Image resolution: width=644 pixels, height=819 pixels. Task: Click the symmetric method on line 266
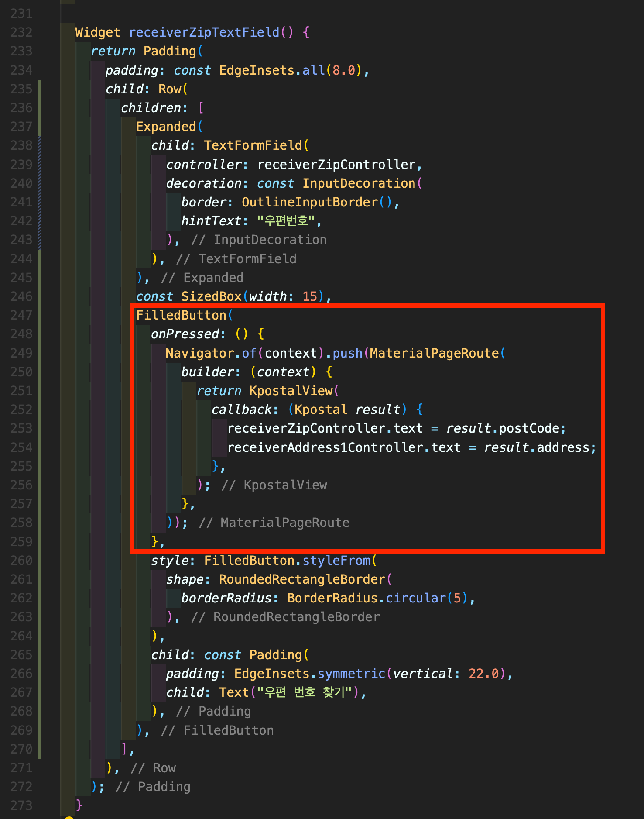351,674
